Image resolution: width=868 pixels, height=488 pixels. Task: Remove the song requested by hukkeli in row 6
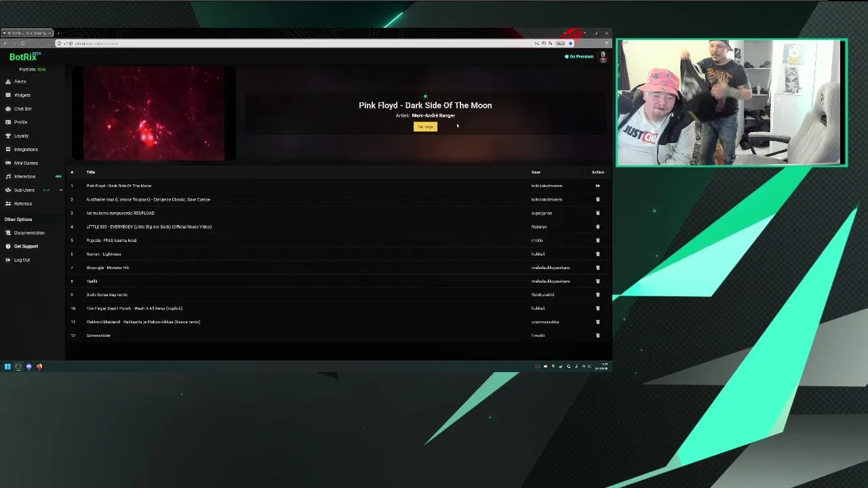click(x=597, y=253)
